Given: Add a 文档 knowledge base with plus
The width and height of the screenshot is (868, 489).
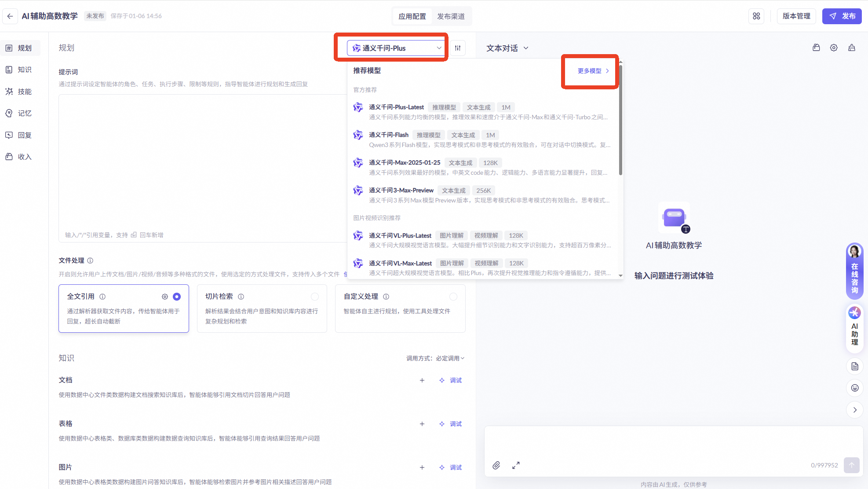Looking at the screenshot, I should (x=422, y=380).
